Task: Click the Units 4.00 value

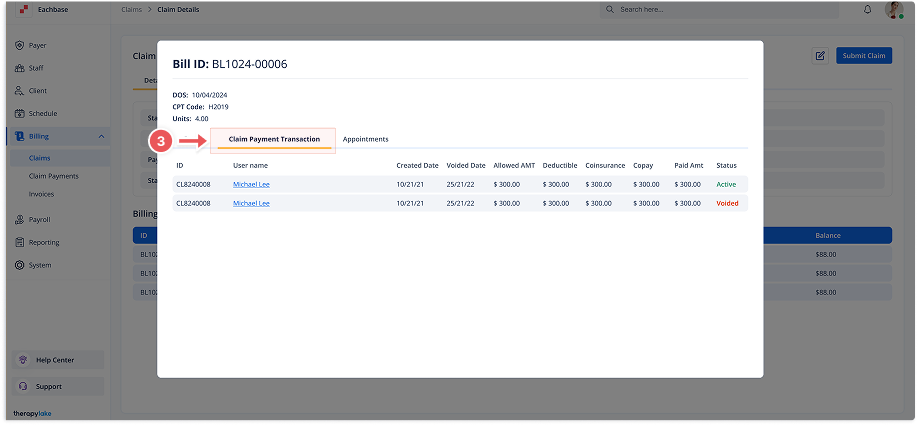Action: (x=201, y=118)
